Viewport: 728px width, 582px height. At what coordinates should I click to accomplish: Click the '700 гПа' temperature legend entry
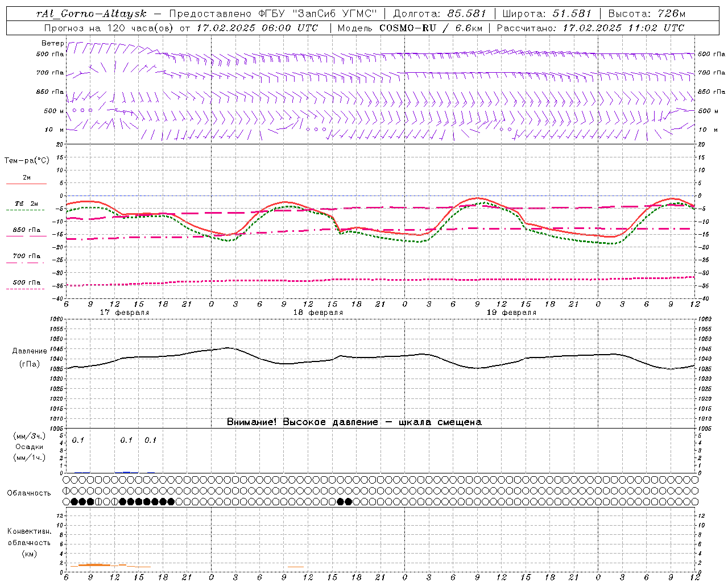(27, 256)
